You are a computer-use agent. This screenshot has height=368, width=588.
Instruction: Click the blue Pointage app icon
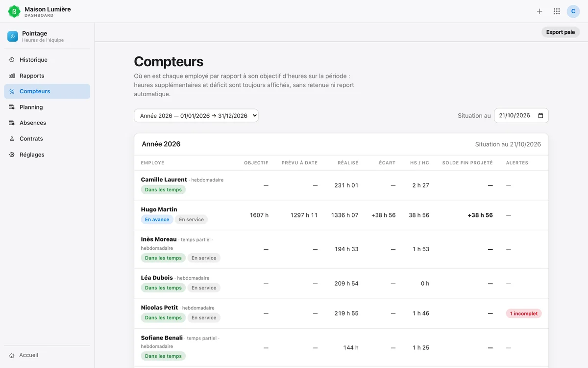13,36
